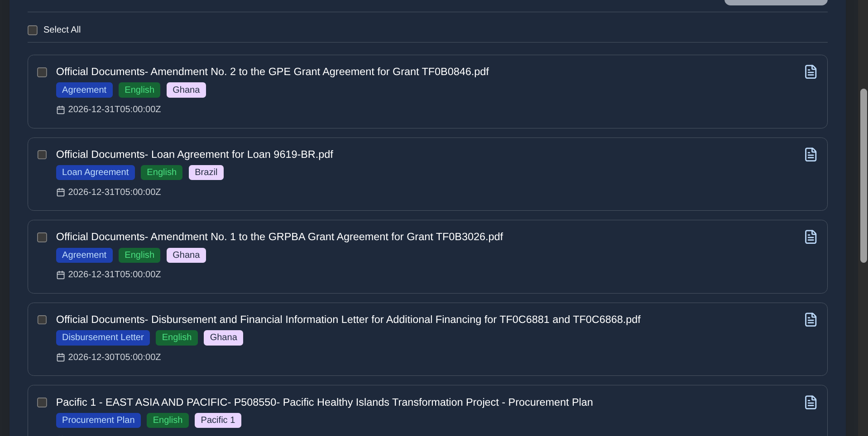Image resolution: width=868 pixels, height=436 pixels.
Task: Click date text on Loan 9619-BR card
Action: point(115,192)
